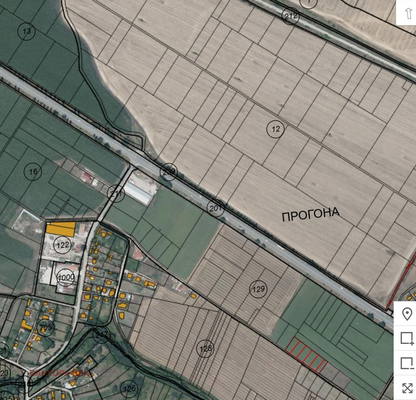The image size is (416, 400).
Task: Click the road marker labeled 212
Action: point(290,15)
